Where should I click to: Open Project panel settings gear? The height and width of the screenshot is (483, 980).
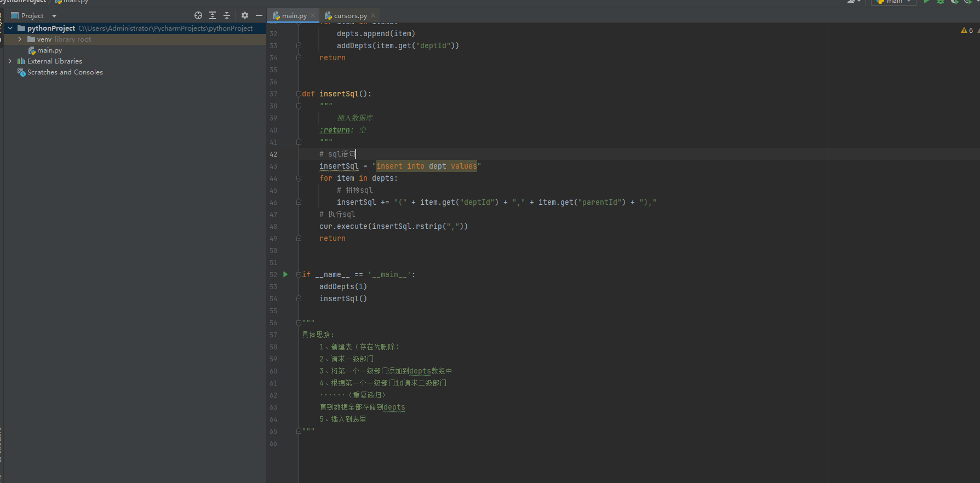[x=245, y=16]
